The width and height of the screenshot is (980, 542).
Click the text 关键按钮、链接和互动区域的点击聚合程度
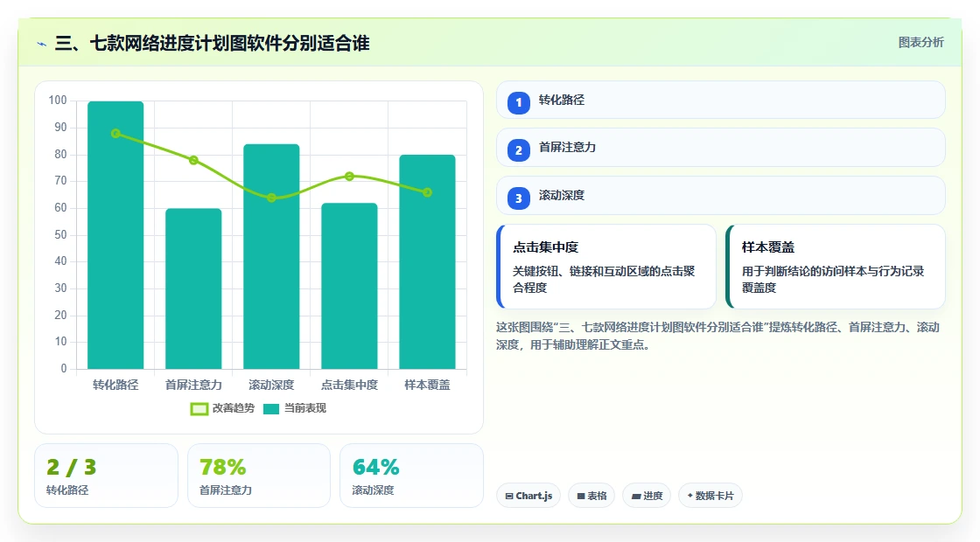pos(604,279)
